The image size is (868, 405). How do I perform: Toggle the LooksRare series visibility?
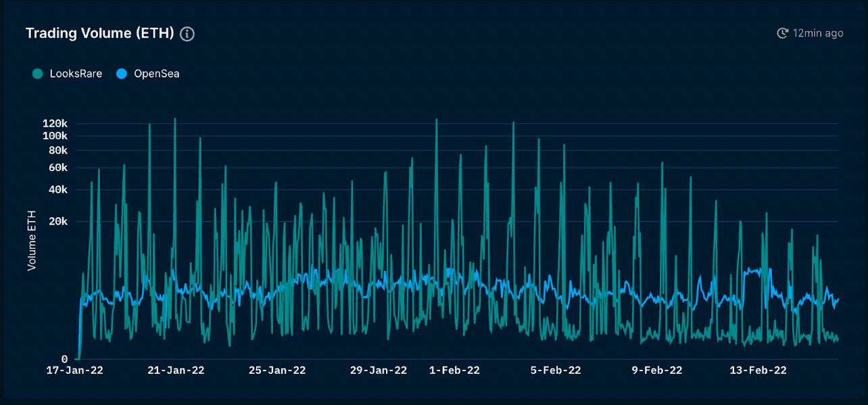[66, 73]
